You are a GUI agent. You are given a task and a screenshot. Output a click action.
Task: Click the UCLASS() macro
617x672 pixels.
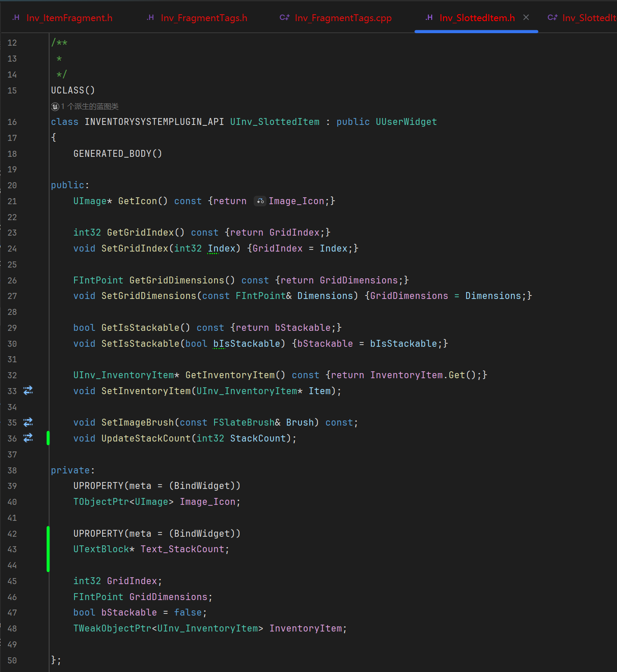[x=73, y=90]
